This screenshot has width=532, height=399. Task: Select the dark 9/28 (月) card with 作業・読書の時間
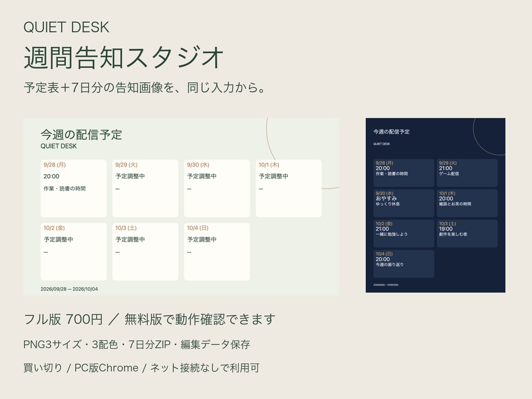(404, 172)
